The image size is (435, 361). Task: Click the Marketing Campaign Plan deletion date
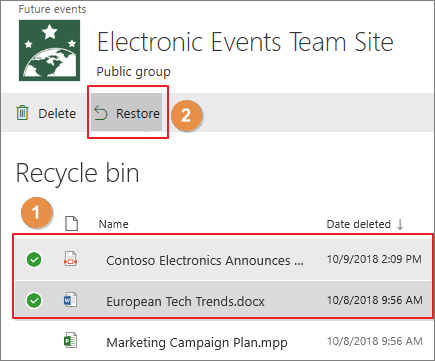375,341
